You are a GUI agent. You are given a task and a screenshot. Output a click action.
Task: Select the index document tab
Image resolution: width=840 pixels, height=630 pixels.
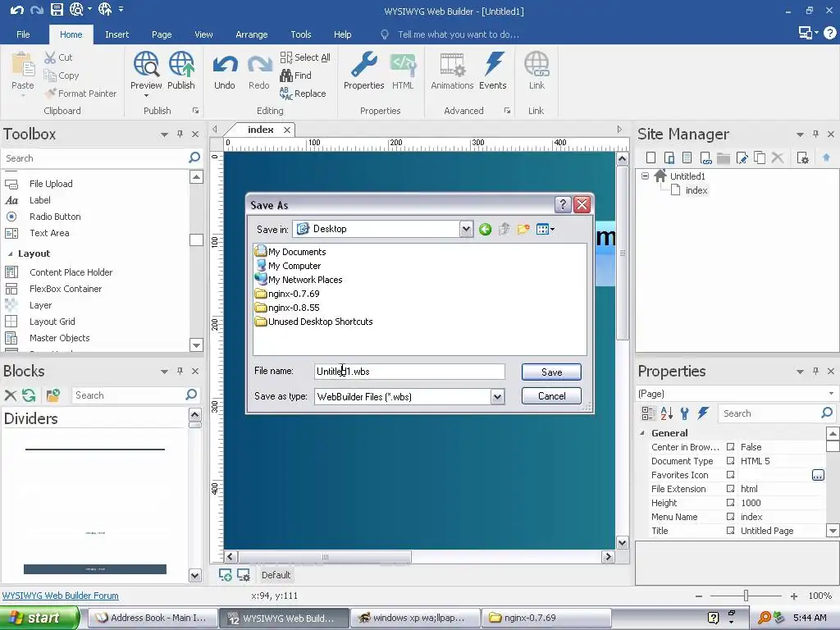260,130
